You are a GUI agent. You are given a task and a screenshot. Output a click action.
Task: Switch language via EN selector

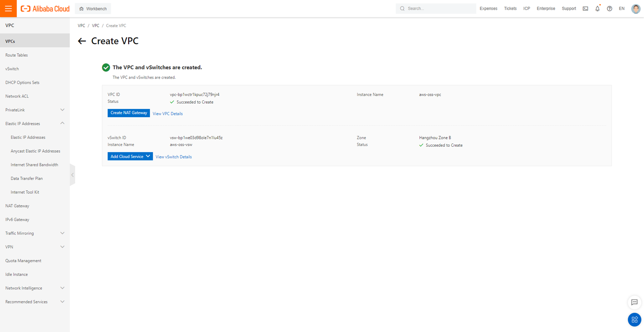[x=621, y=8]
